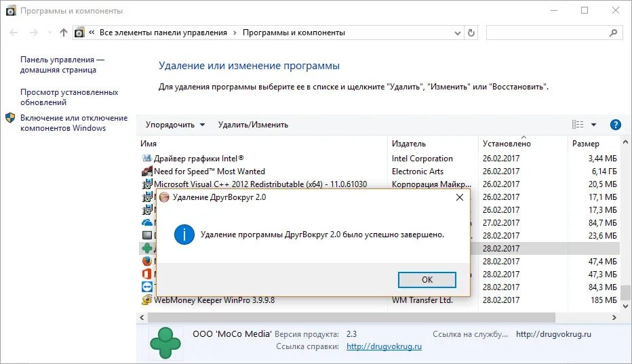
Task: Go back with the left arrow
Action: tap(14, 33)
